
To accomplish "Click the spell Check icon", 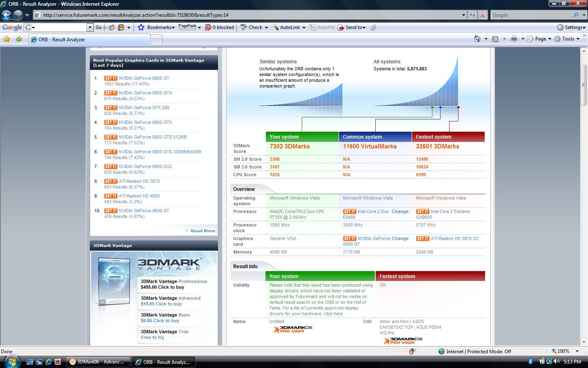I will click(x=244, y=27).
